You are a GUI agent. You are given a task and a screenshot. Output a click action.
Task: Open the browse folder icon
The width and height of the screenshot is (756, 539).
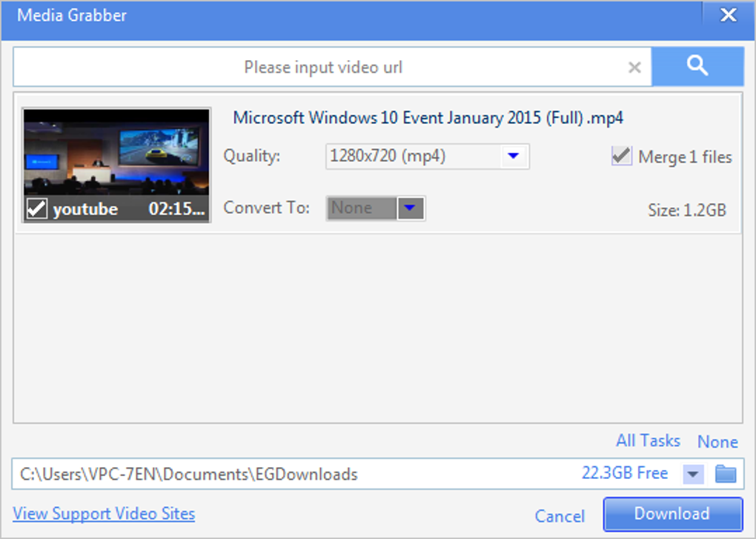(725, 474)
